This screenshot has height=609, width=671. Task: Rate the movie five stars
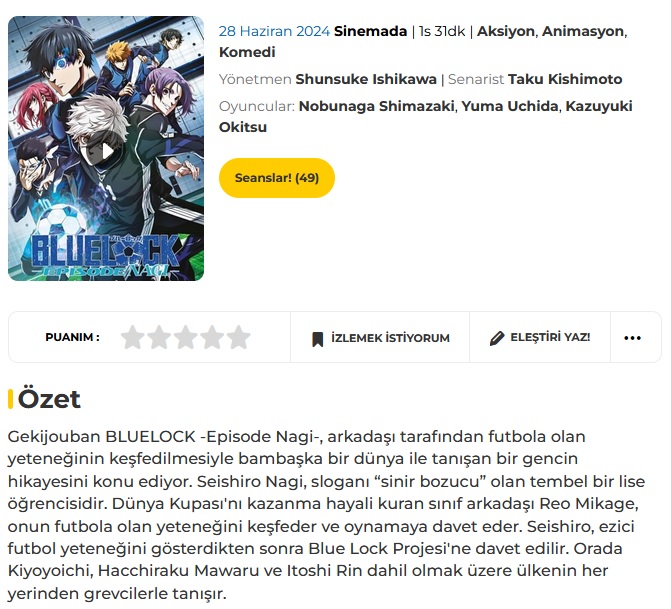click(239, 337)
